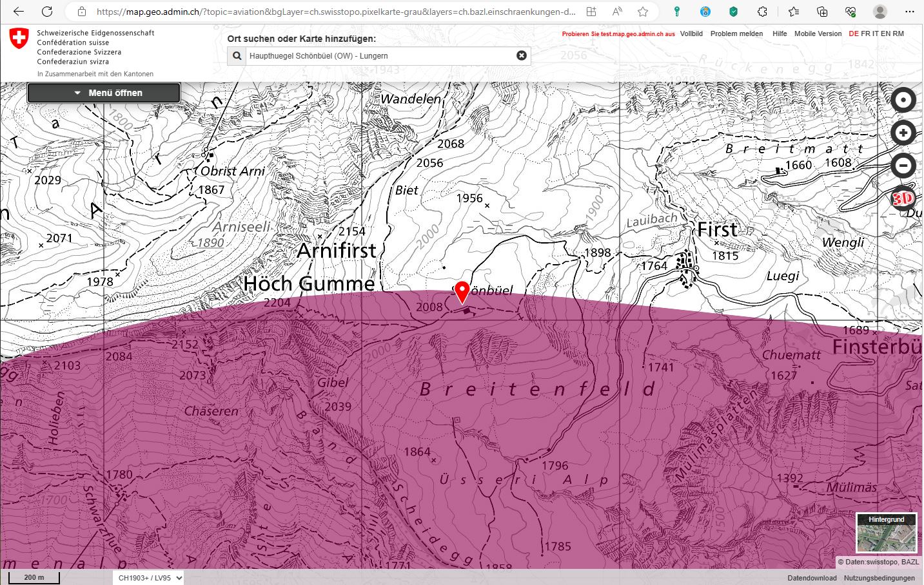Screen dimensions: 924x585
Task: Switch the map to 3D view
Action: (903, 198)
